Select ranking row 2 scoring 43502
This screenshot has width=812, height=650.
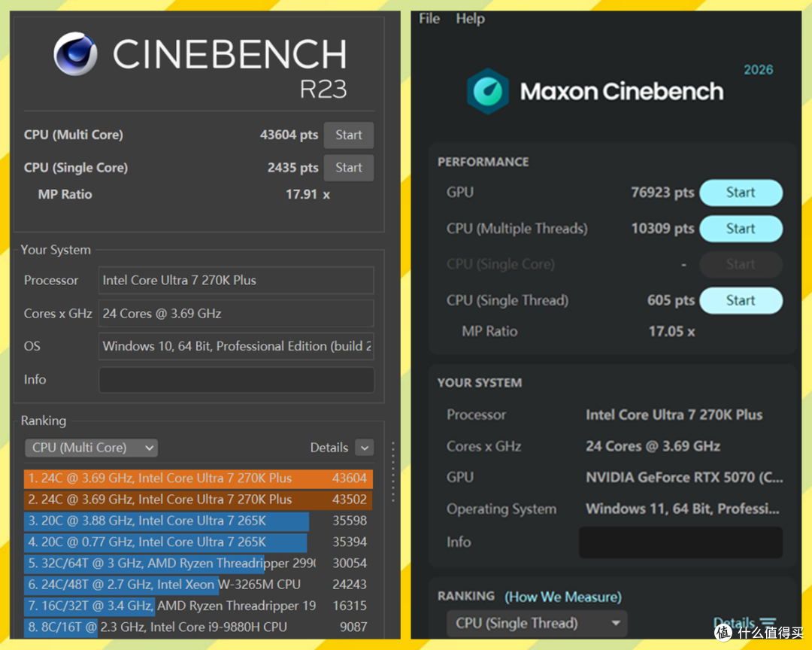coord(198,500)
